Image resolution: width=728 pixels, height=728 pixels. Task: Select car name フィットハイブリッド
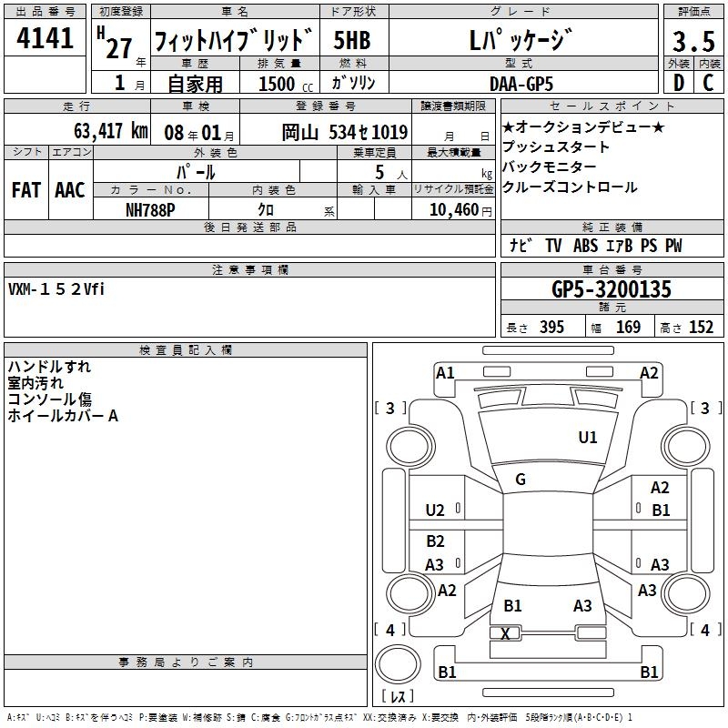[234, 39]
